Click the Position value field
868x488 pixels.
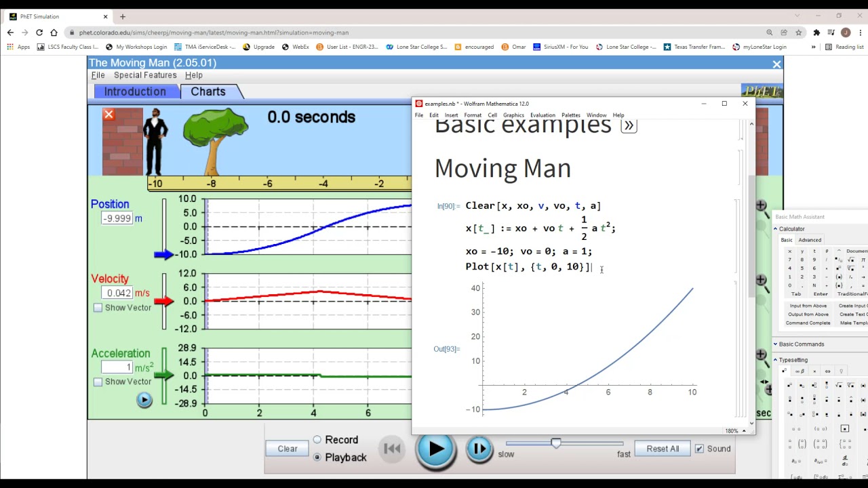pyautogui.click(x=117, y=218)
